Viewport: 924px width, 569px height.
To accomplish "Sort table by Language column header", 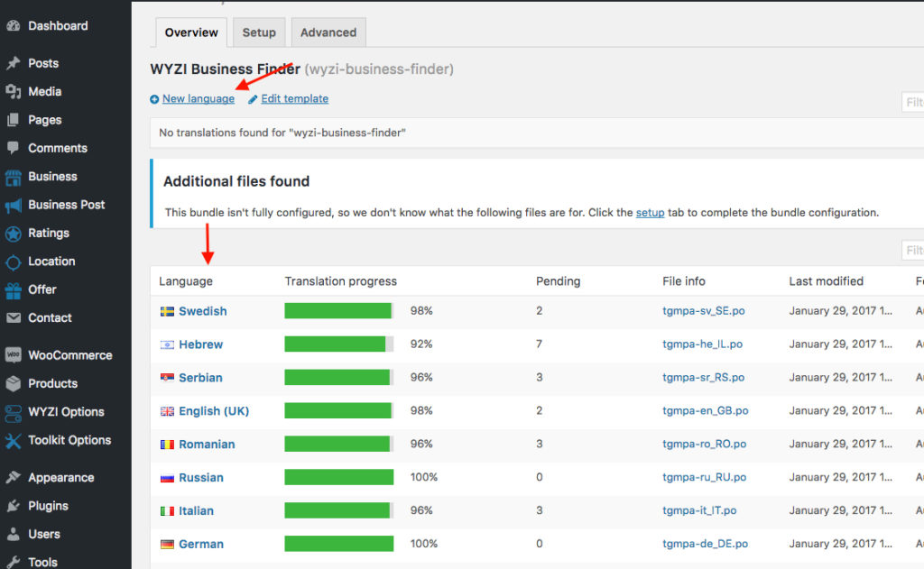I will pyautogui.click(x=186, y=281).
